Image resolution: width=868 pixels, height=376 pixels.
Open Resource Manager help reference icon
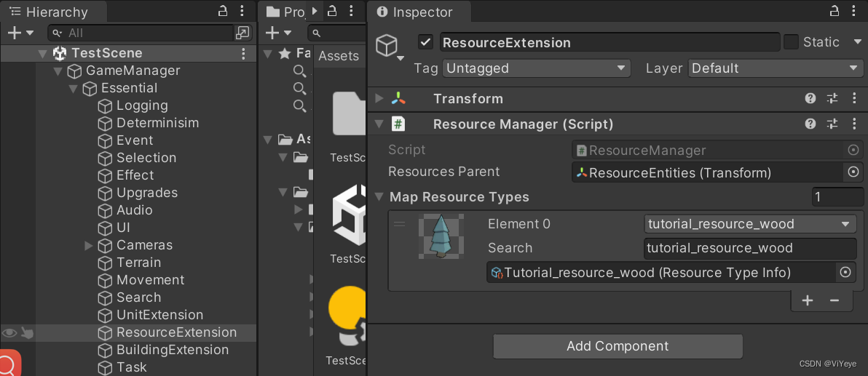[x=810, y=124]
